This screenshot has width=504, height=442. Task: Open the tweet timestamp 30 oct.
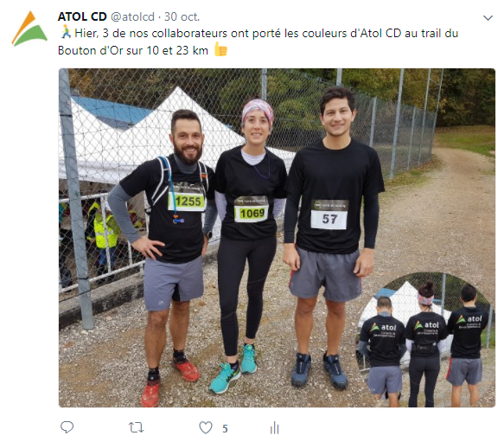tap(182, 16)
